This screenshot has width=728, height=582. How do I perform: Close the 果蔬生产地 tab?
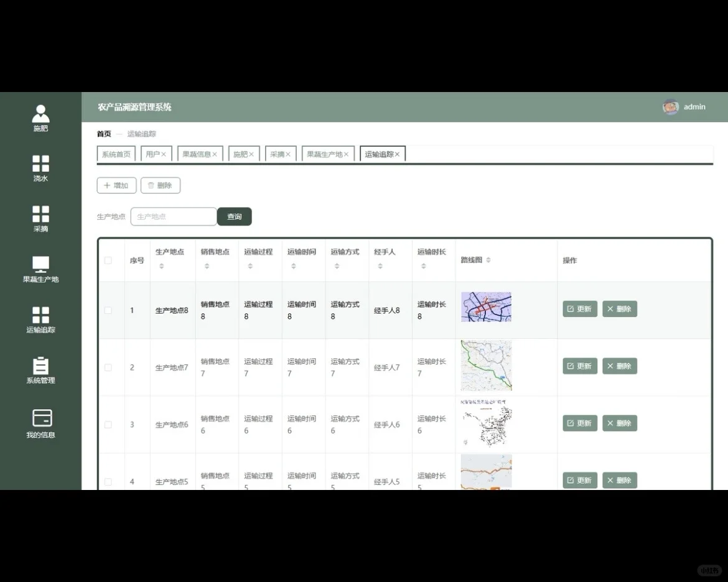pos(346,154)
